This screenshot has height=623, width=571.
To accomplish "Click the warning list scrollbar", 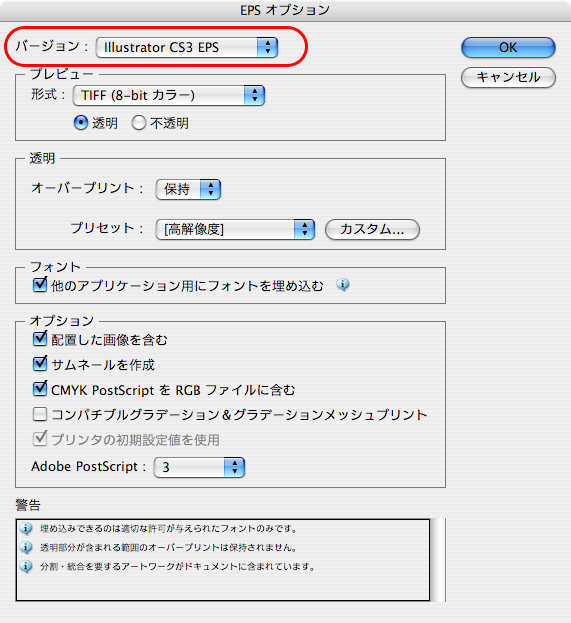I will [438, 560].
